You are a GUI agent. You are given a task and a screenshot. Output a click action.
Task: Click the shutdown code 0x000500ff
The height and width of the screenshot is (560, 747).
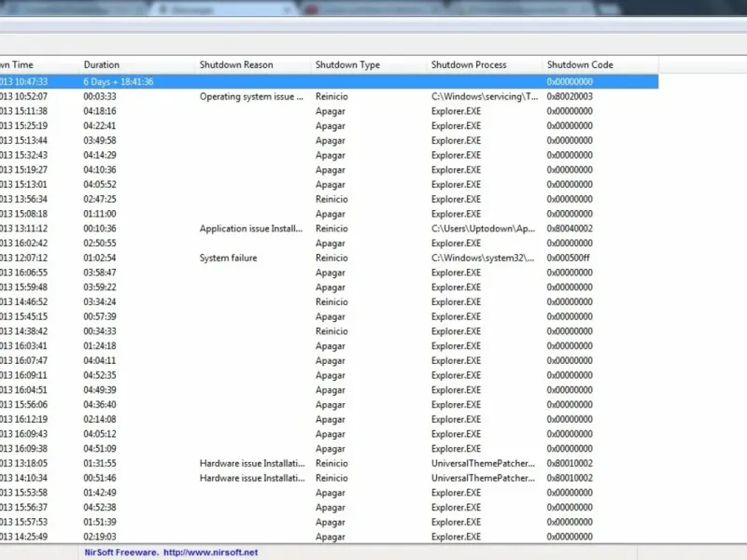(569, 259)
